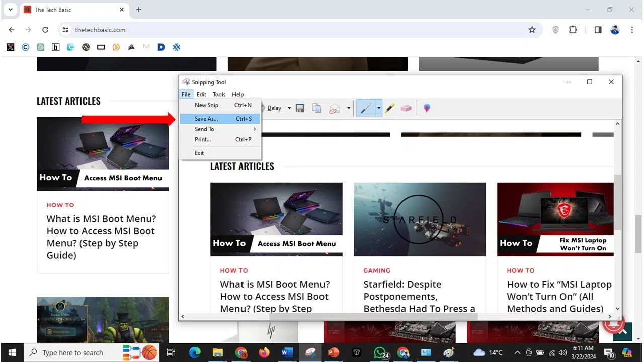Open the letter b bookmark
Viewport: 644px width, 362px height.
(x=55, y=47)
